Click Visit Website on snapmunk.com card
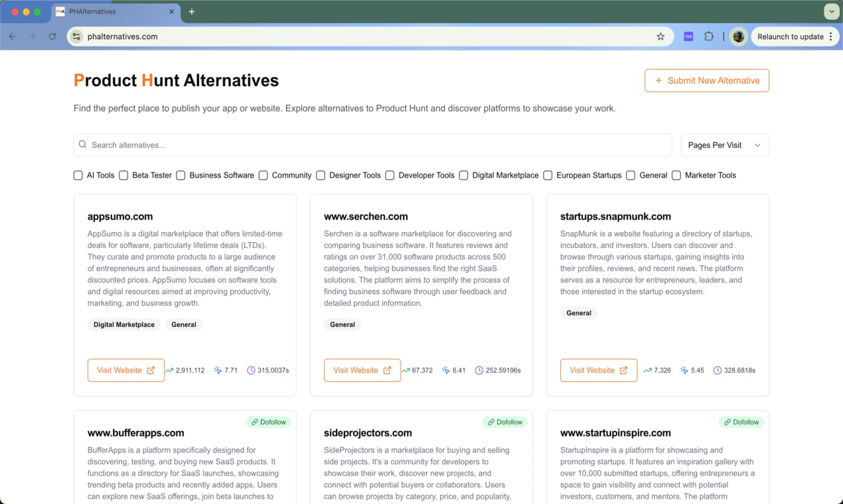Screen dimensions: 843x504 click(x=599, y=370)
